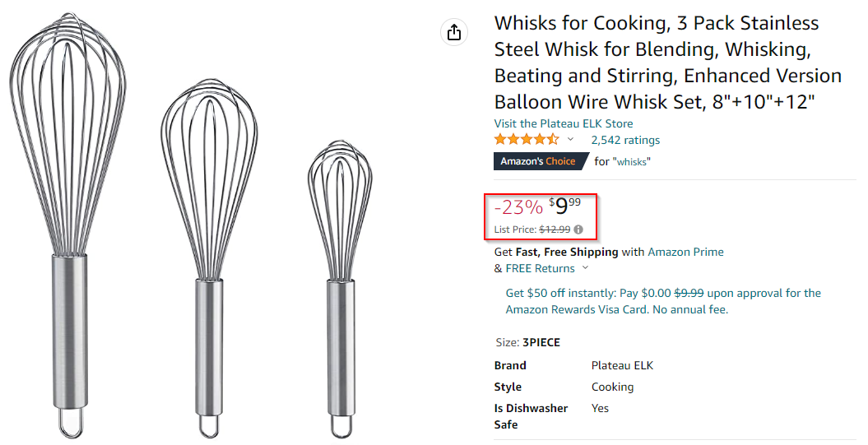Click the product title text
Viewport: 868px width, 445px height.
pos(667,63)
